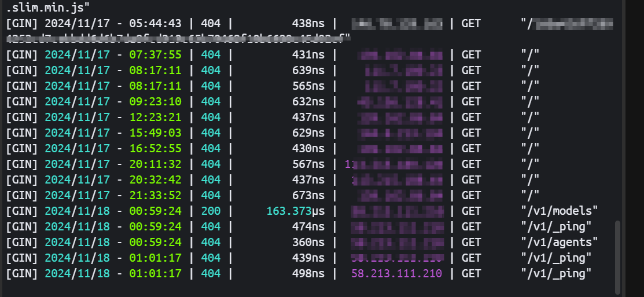The height and width of the screenshot is (297, 644).
Task: Click the 474ns latency value
Action: coord(308,227)
